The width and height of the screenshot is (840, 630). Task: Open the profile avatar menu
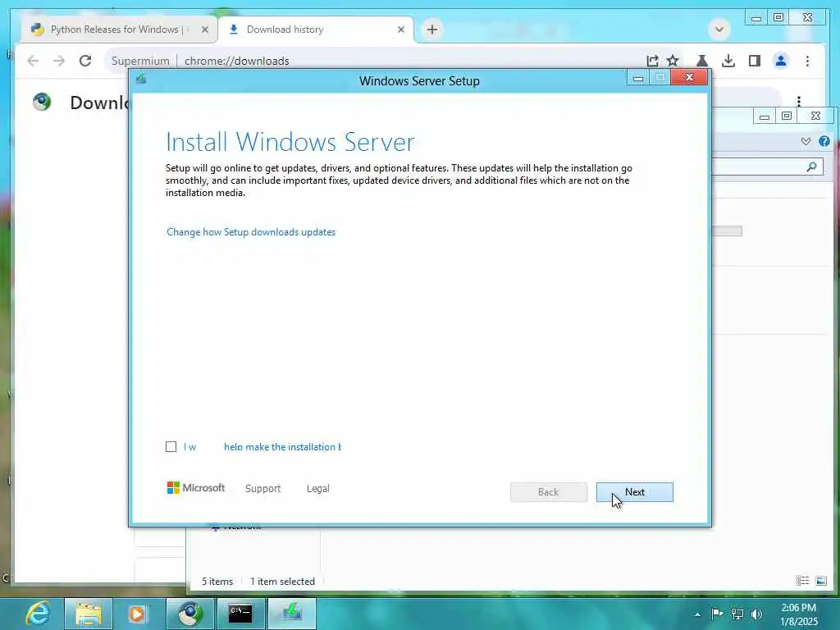(781, 61)
